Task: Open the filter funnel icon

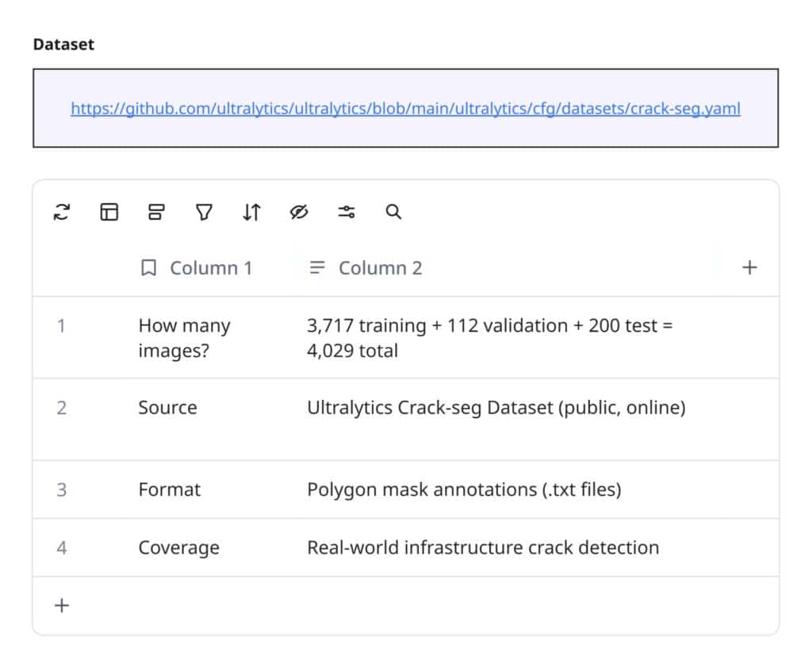Action: coord(204,212)
